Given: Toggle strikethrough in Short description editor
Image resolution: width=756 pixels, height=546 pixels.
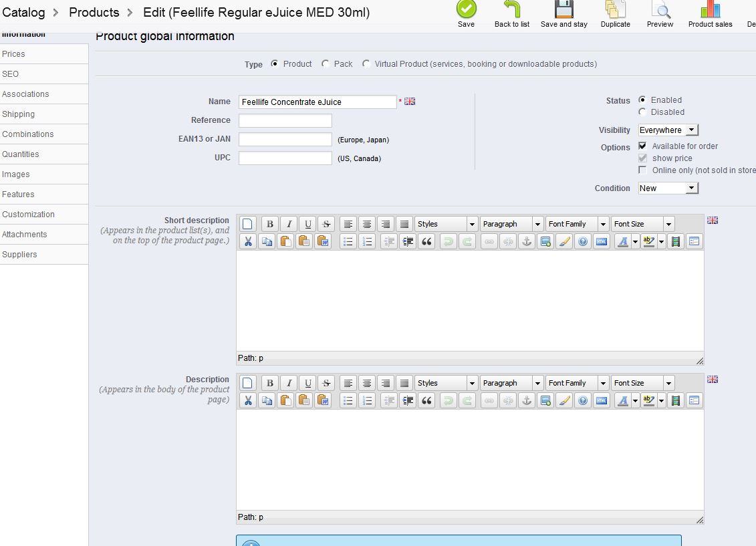Looking at the screenshot, I should pyautogui.click(x=326, y=224).
